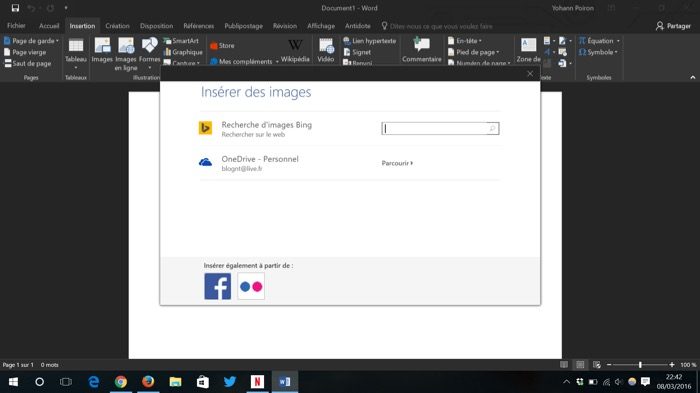Switch to the Création ribbon tab
The height and width of the screenshot is (393, 700).
coord(117,26)
